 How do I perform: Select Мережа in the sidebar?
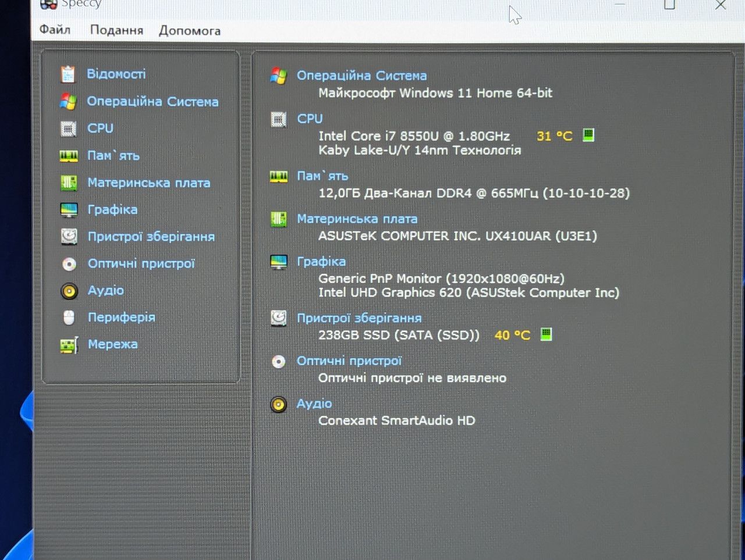click(113, 344)
